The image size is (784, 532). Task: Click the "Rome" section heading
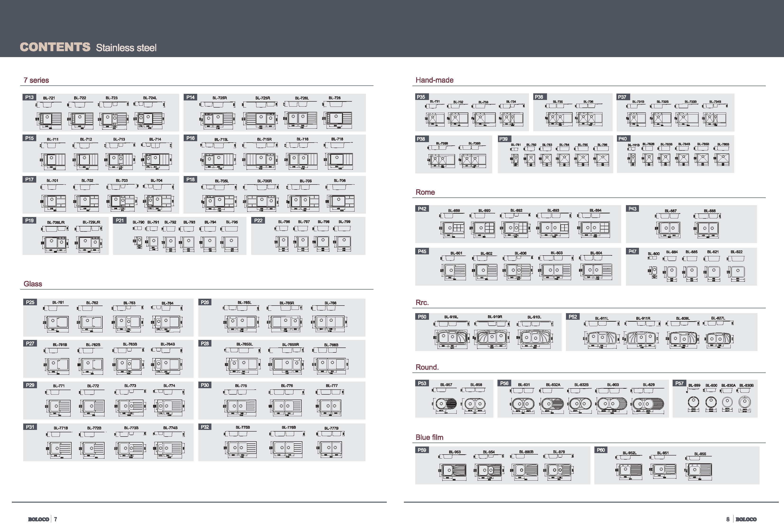coord(425,192)
